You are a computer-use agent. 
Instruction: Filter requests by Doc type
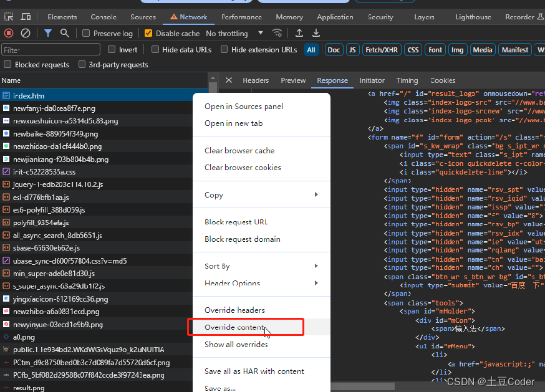pyautogui.click(x=334, y=50)
